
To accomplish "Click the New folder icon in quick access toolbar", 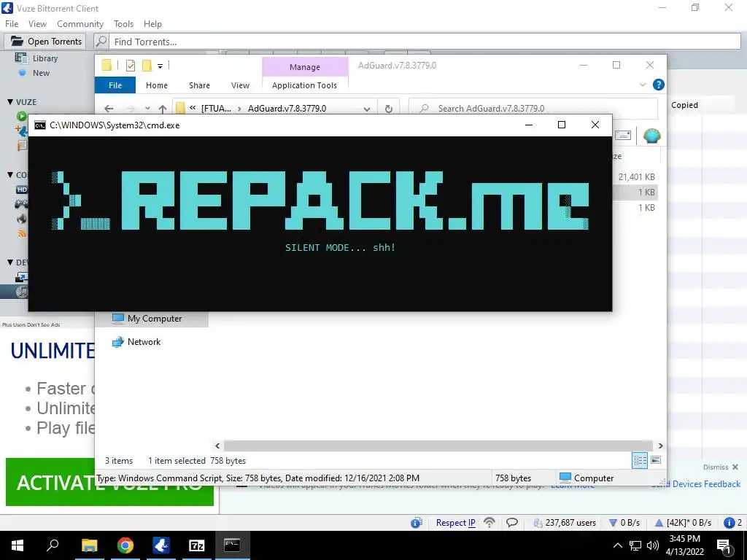I will coord(147,66).
